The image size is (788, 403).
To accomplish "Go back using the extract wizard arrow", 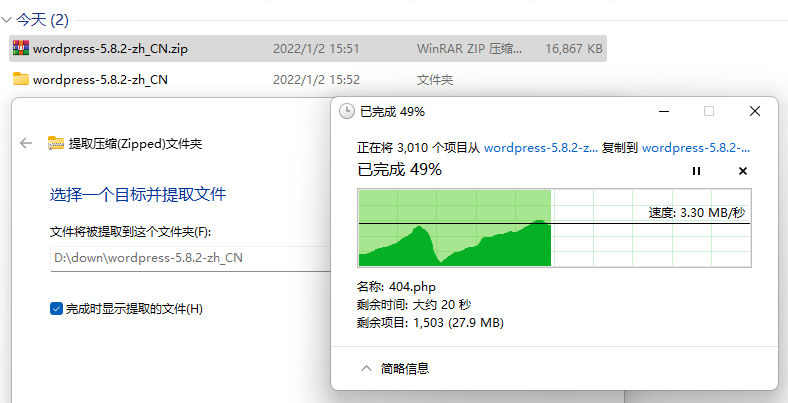I will coord(26,143).
